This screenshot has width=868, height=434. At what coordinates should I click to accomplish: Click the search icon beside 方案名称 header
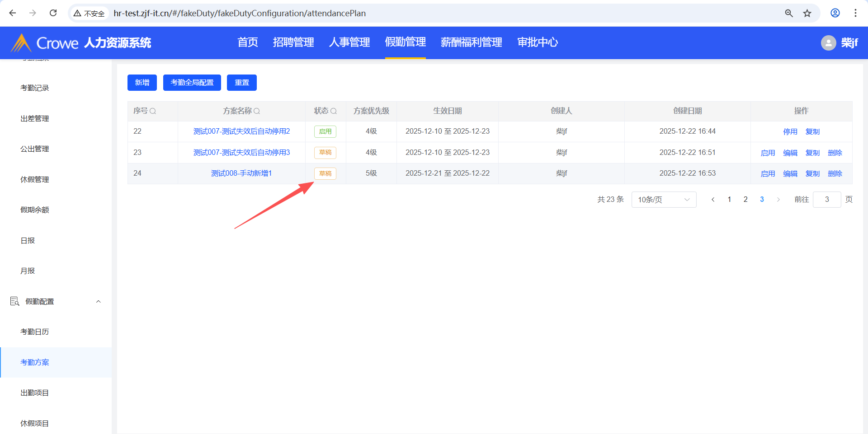tap(257, 111)
